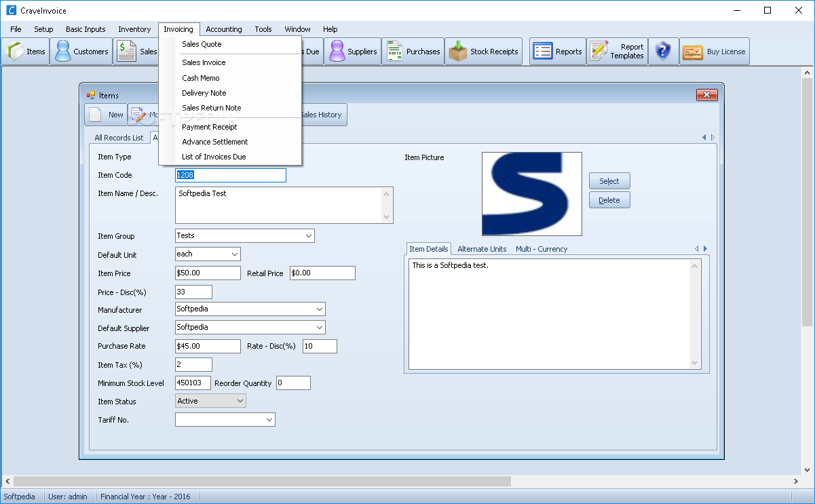
Task: Expand the Item Status dropdown
Action: click(240, 402)
